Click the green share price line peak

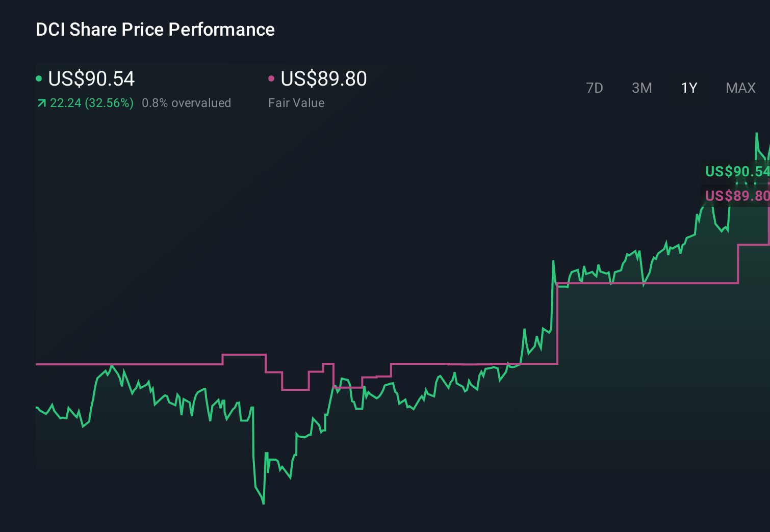pos(757,134)
